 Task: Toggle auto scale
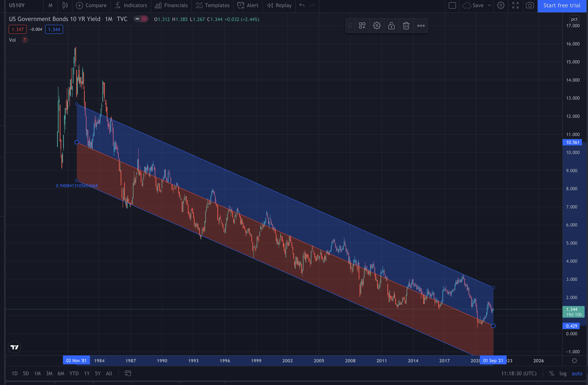577,373
